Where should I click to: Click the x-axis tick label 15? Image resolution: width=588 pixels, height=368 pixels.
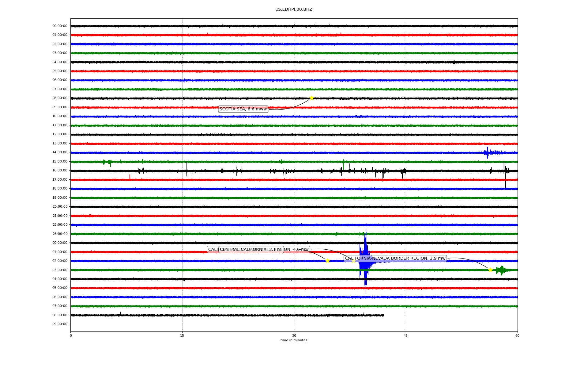[182, 335]
